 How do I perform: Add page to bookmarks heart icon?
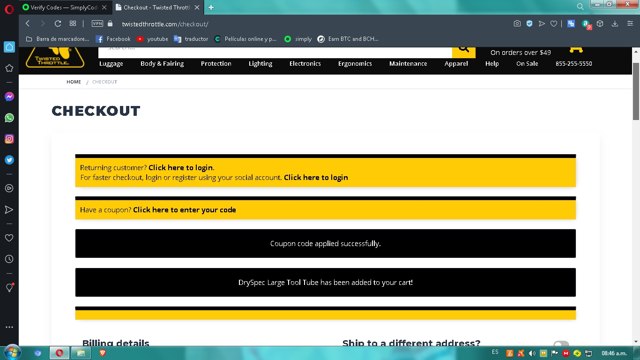click(x=553, y=24)
